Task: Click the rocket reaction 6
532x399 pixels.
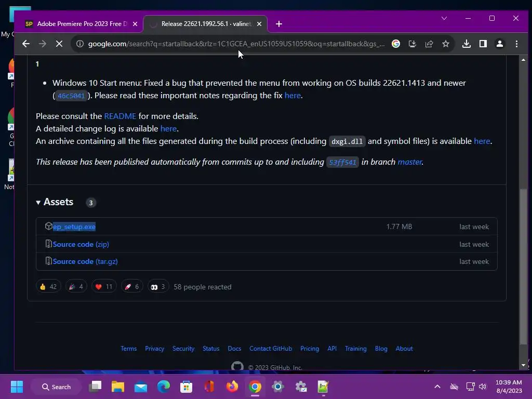Action: (x=132, y=287)
